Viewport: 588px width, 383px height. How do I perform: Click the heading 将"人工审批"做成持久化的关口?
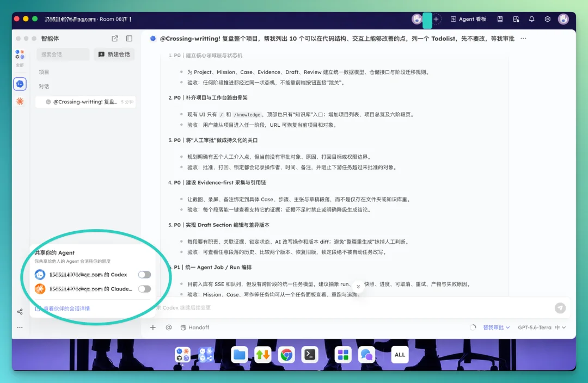coord(222,140)
